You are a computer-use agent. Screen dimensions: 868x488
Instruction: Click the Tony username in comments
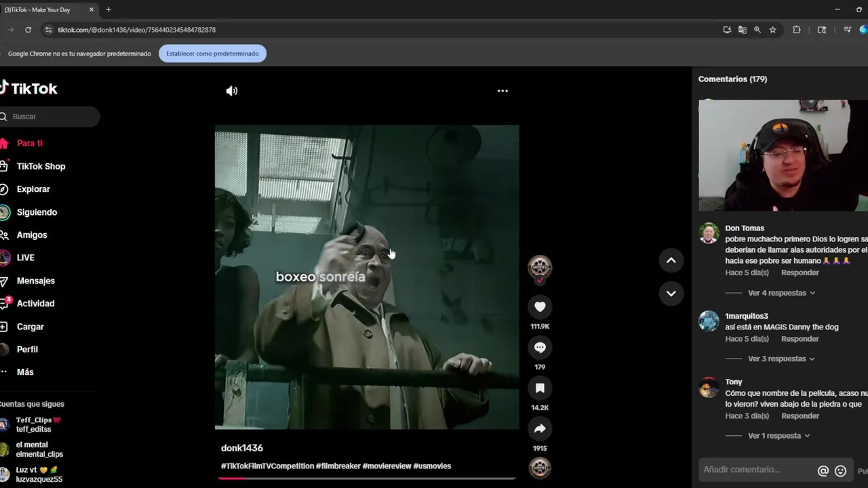click(x=734, y=382)
